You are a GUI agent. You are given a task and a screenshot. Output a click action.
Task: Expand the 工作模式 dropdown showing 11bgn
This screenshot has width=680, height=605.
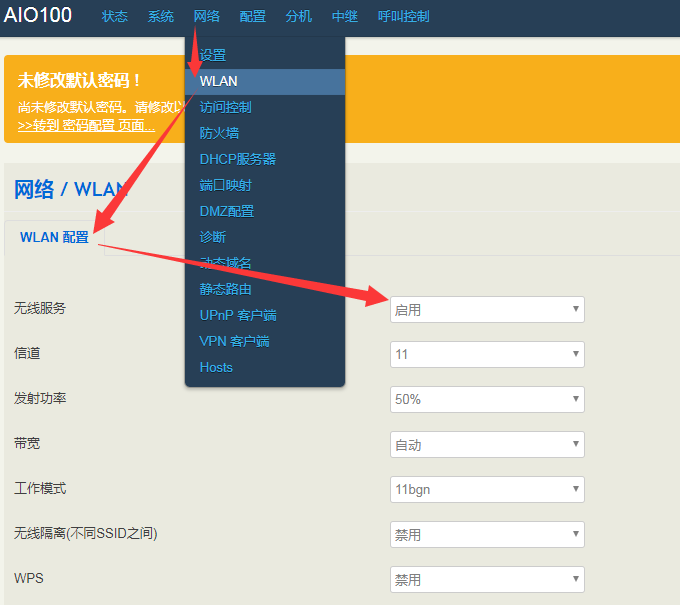487,490
